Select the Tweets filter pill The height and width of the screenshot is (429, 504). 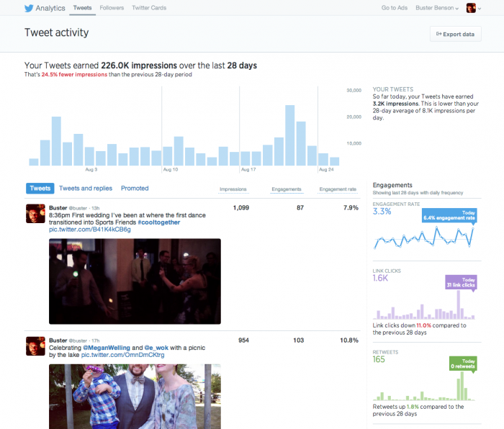[40, 189]
